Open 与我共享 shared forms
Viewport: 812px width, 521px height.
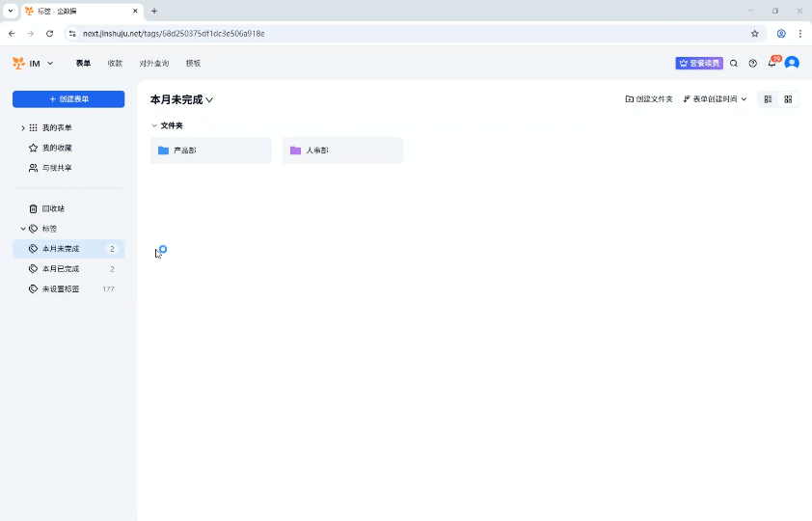(x=56, y=168)
